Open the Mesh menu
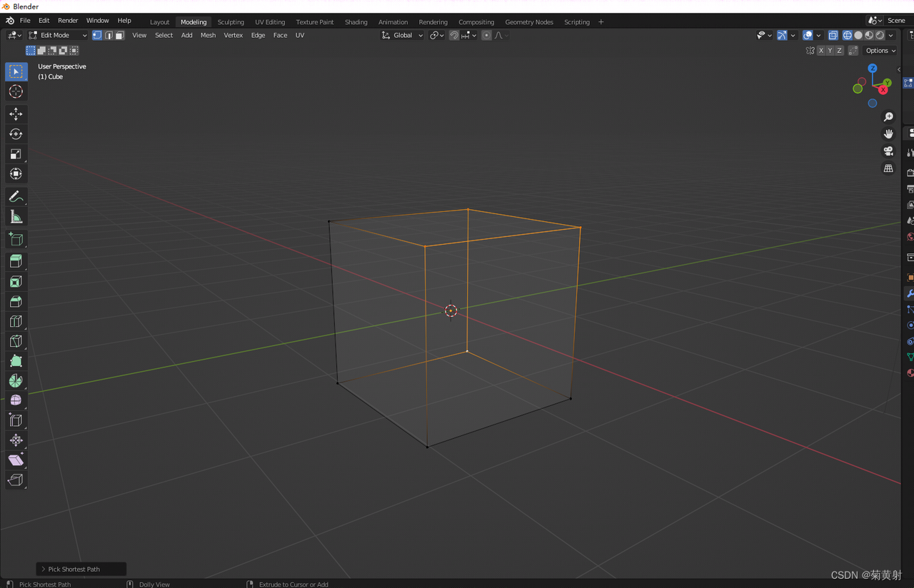The height and width of the screenshot is (588, 914). click(x=208, y=35)
